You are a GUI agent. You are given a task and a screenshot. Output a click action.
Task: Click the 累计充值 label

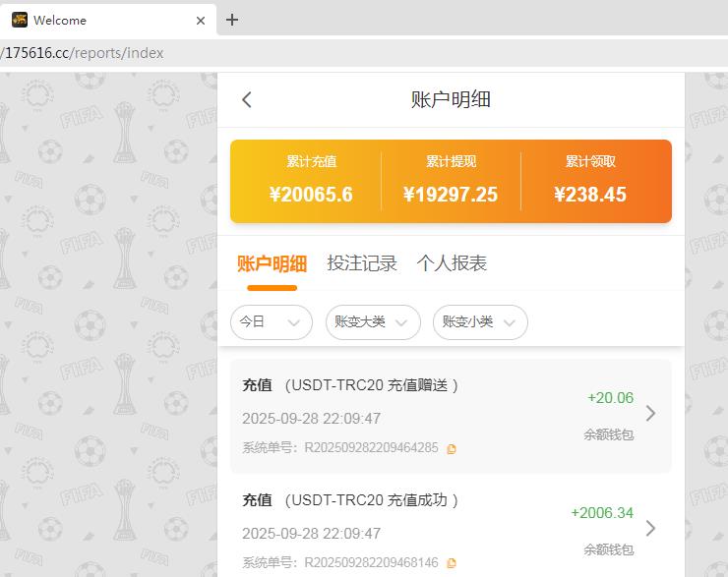[x=311, y=161]
